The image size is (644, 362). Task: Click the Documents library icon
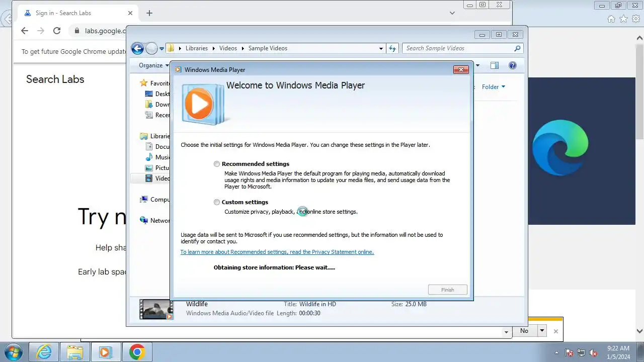click(x=149, y=147)
